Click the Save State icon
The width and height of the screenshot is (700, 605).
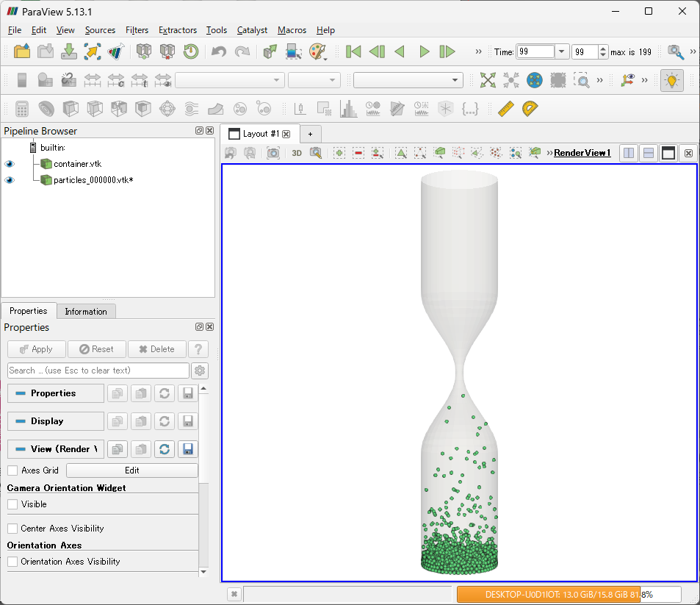[69, 51]
